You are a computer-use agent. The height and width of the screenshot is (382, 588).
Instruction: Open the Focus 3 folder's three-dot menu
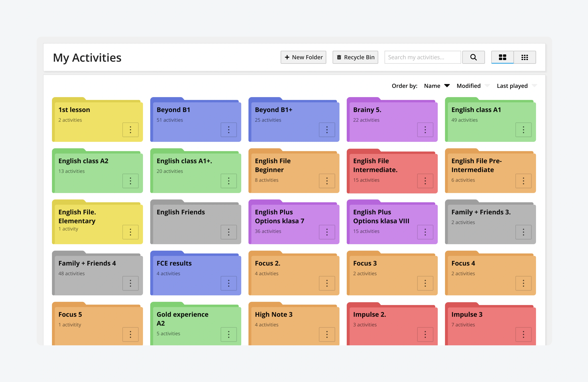[425, 283]
